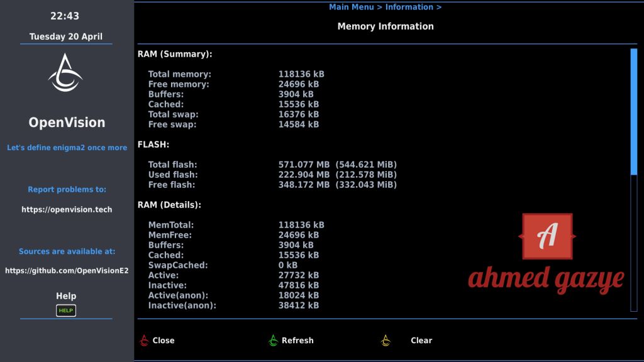Select the Inactive: label

click(x=167, y=285)
